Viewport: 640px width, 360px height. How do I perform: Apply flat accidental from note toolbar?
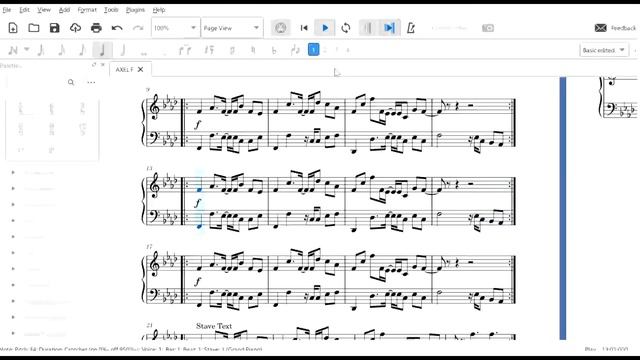(274, 50)
